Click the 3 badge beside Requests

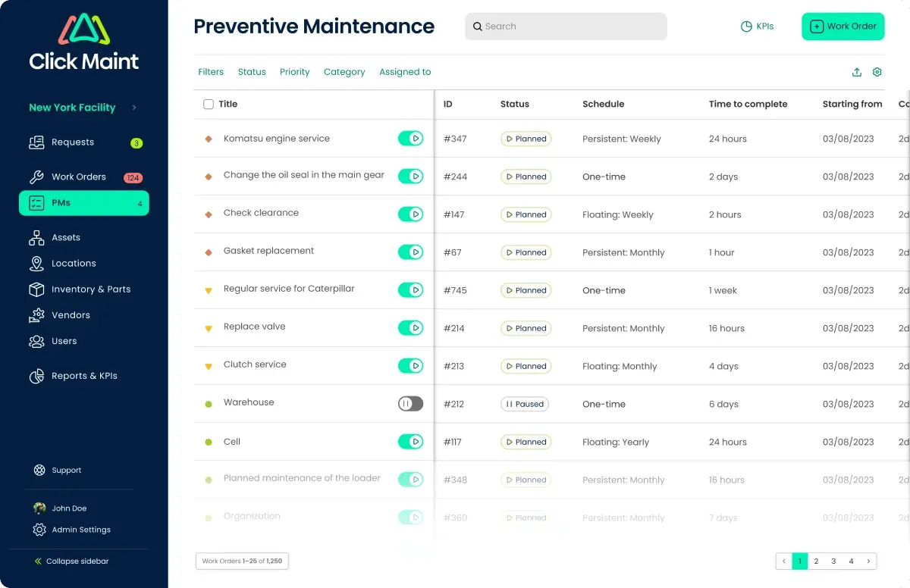point(136,143)
